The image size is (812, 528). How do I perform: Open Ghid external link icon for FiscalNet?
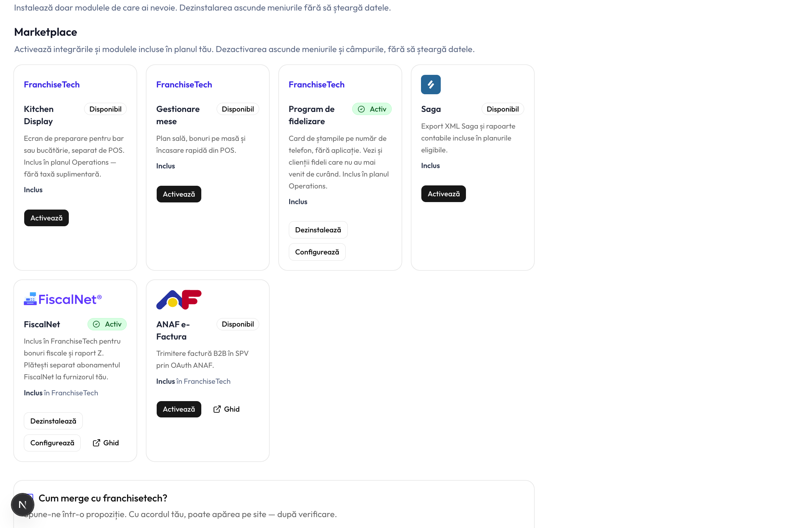pyautogui.click(x=96, y=443)
